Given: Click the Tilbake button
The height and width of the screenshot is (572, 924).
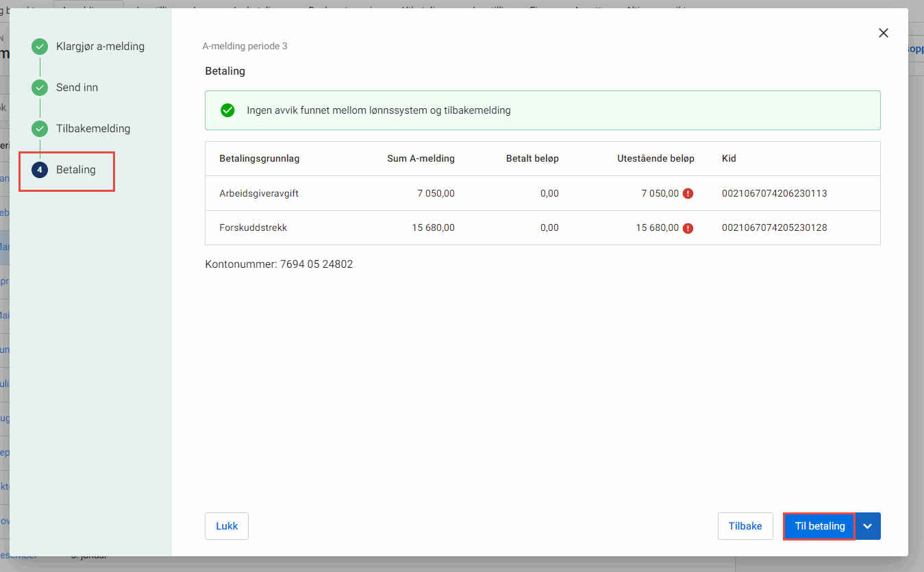Looking at the screenshot, I should tap(745, 526).
